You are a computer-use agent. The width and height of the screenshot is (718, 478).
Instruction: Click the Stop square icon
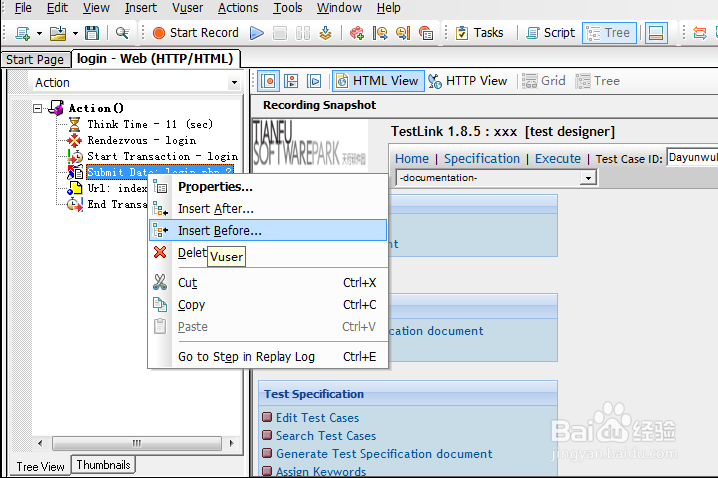coord(280,33)
